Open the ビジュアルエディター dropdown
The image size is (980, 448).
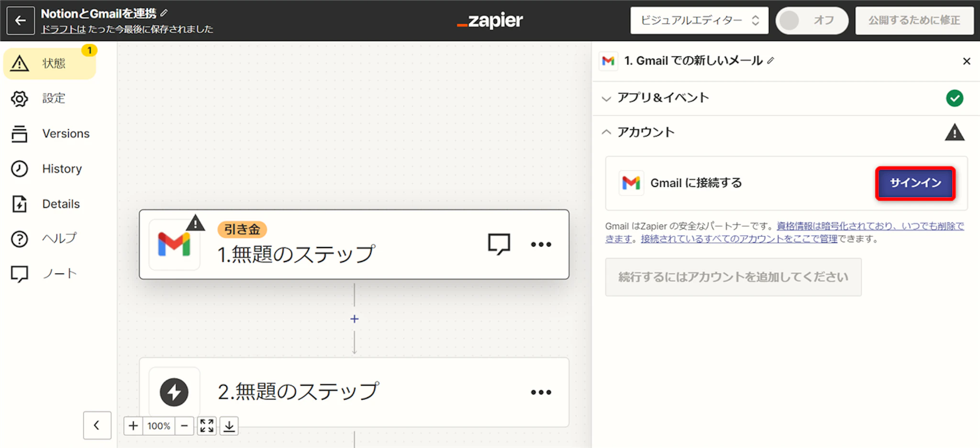click(699, 21)
